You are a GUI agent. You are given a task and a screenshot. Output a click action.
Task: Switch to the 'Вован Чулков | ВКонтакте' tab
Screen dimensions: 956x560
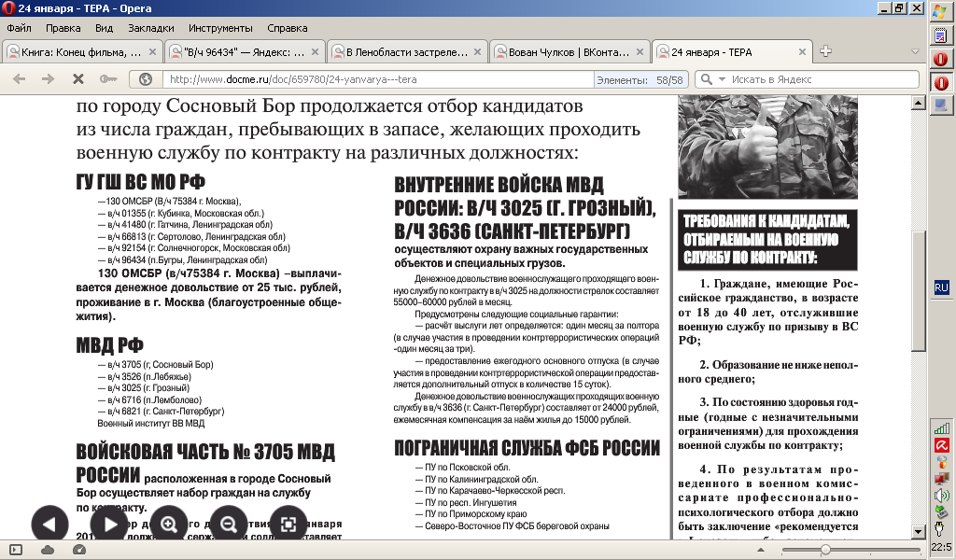(569, 52)
